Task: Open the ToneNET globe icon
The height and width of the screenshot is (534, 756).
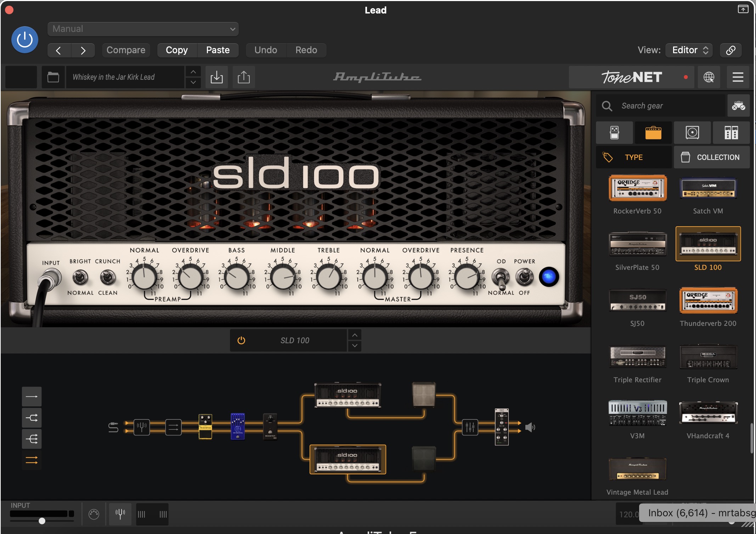Action: (709, 77)
